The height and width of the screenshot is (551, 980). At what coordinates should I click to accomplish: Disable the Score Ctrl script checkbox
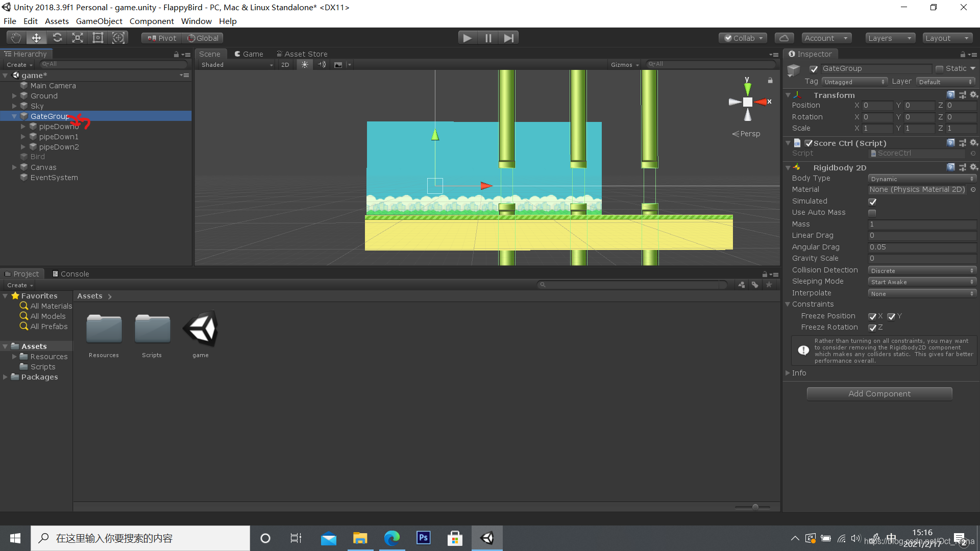click(x=808, y=143)
